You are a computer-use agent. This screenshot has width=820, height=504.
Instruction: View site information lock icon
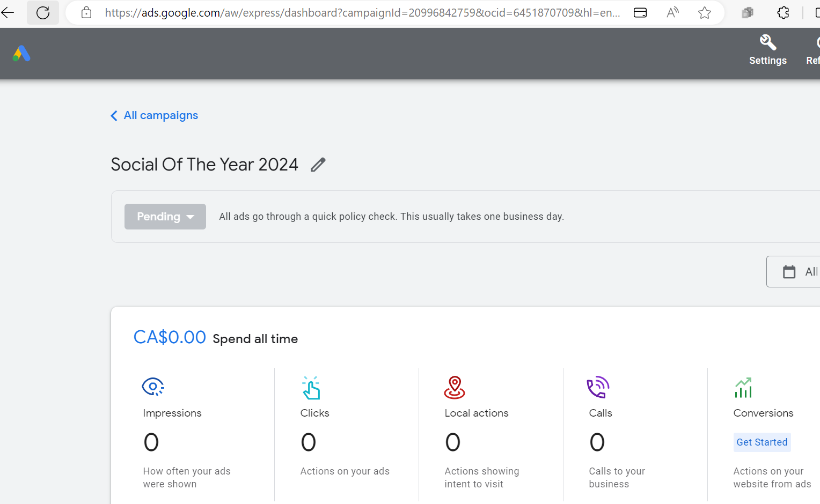click(86, 13)
